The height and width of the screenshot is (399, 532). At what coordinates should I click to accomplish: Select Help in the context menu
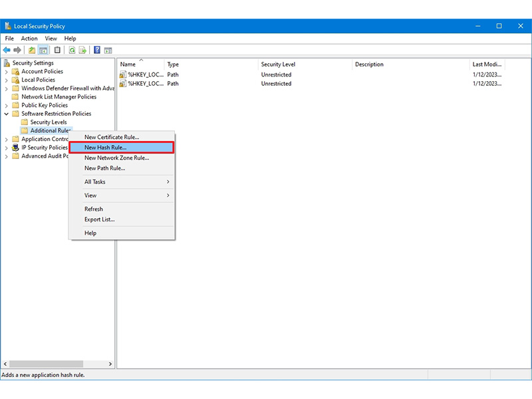pyautogui.click(x=122, y=233)
